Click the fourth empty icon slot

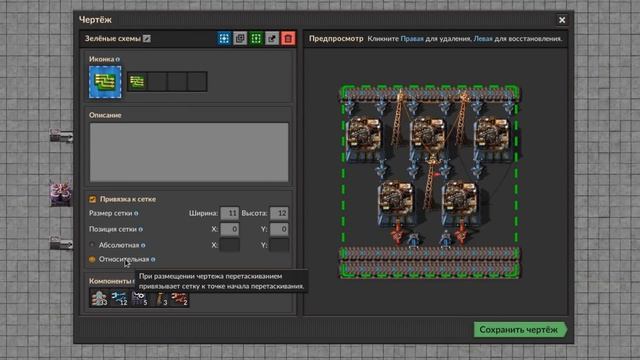pyautogui.click(x=197, y=82)
